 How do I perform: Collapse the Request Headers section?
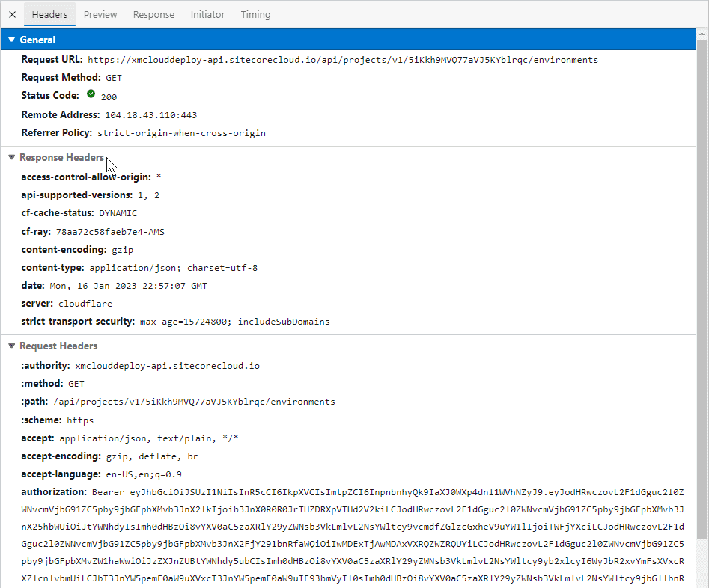[x=12, y=346]
